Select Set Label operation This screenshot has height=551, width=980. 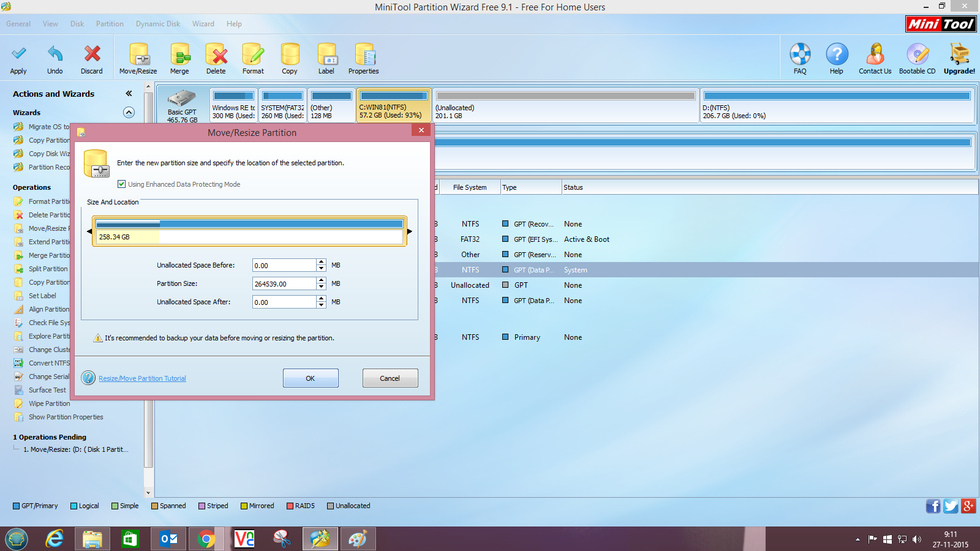pos(42,296)
